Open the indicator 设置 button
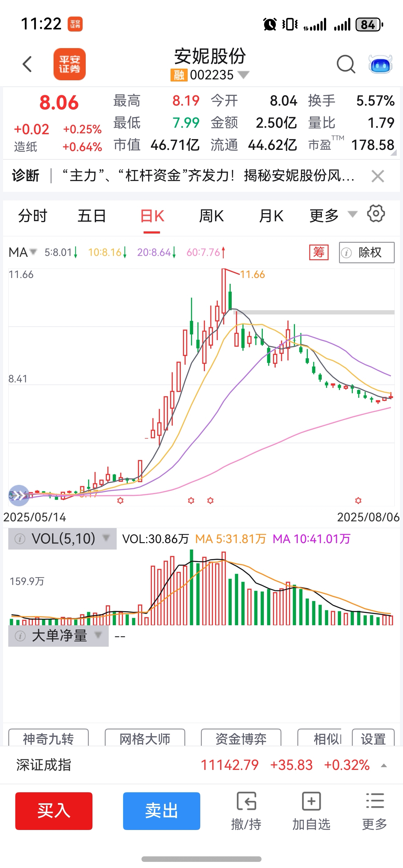The image size is (403, 868). (373, 739)
